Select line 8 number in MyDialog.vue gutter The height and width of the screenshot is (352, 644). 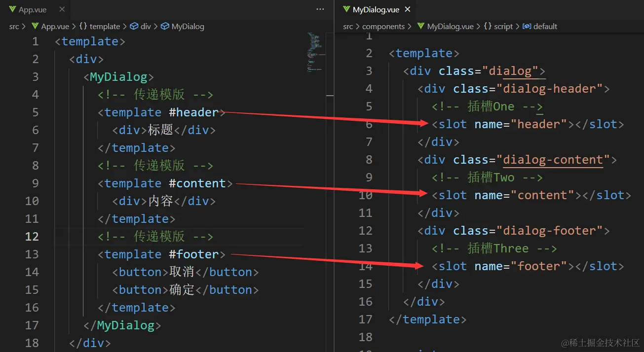[369, 160]
